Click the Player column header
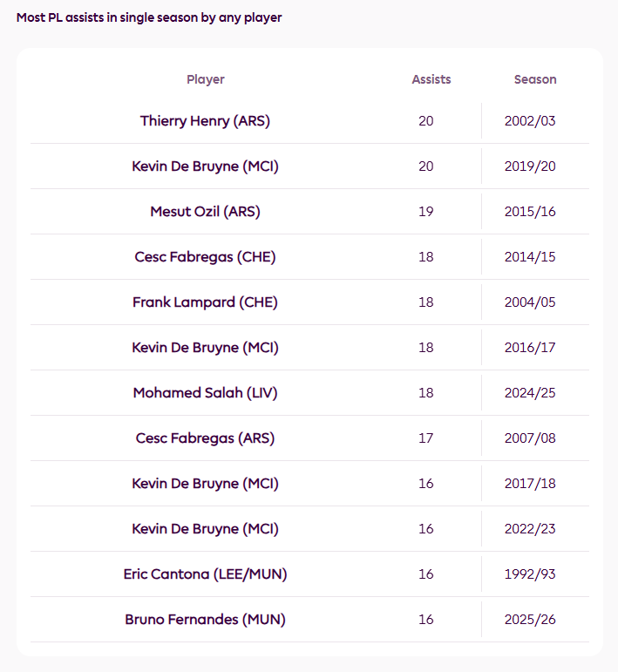The width and height of the screenshot is (618, 672). pyautogui.click(x=205, y=79)
